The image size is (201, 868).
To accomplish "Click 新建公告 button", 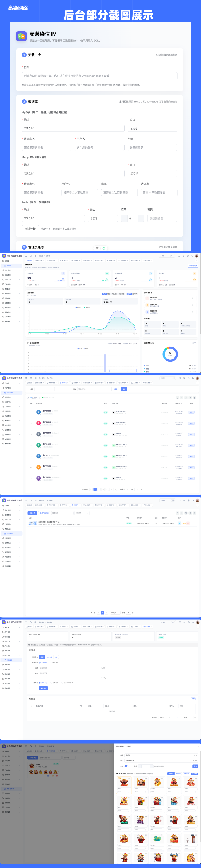I will (x=32, y=513).
